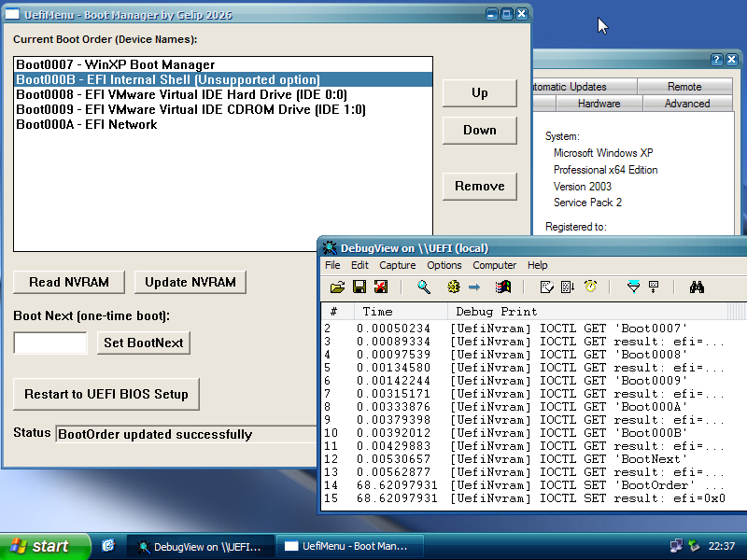Select Boot0009 - EFI VMware IDE CDROM entry
Image resolution: width=747 pixels, height=560 pixels.
tap(223, 109)
